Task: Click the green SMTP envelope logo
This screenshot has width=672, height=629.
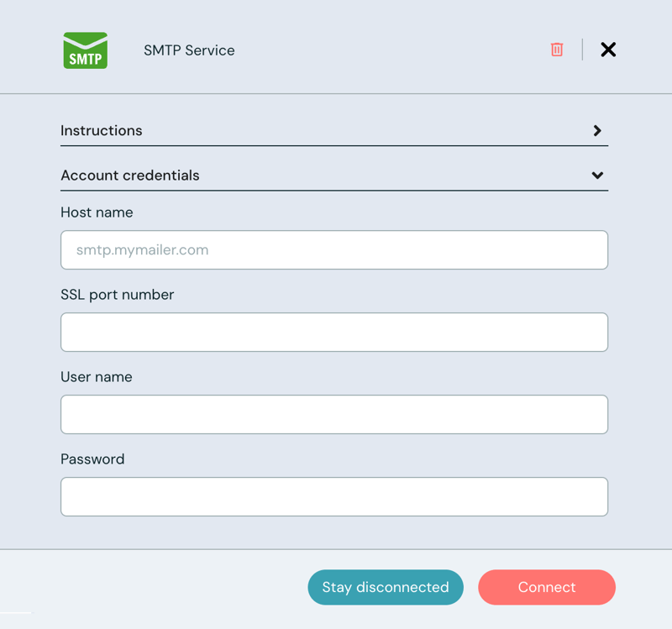Action: 86,50
